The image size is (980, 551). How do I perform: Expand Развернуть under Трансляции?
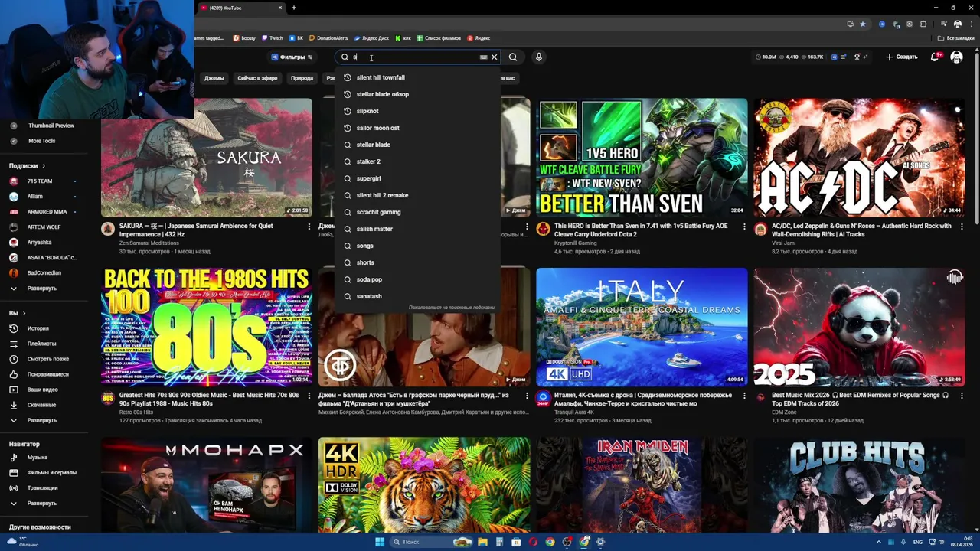coord(42,504)
